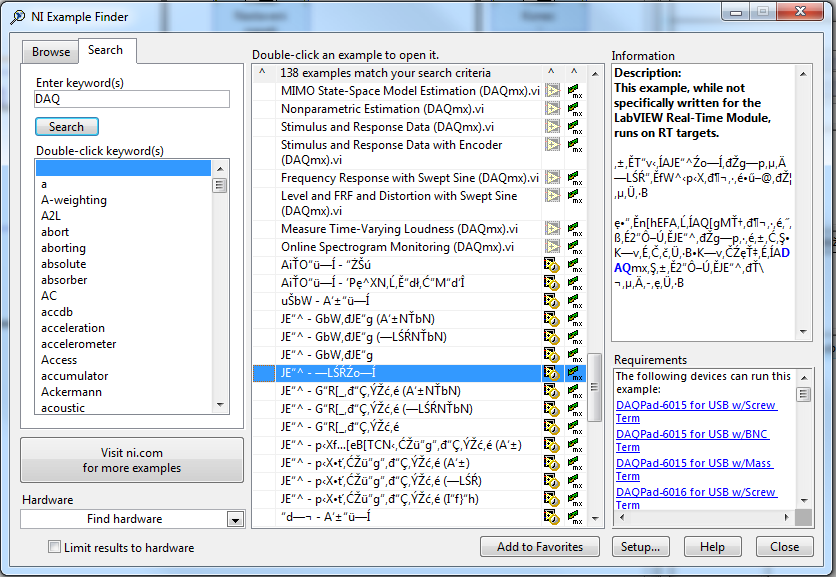The width and height of the screenshot is (836, 577).
Task: Click the examples list scrollbar thumb
Action: [x=594, y=387]
